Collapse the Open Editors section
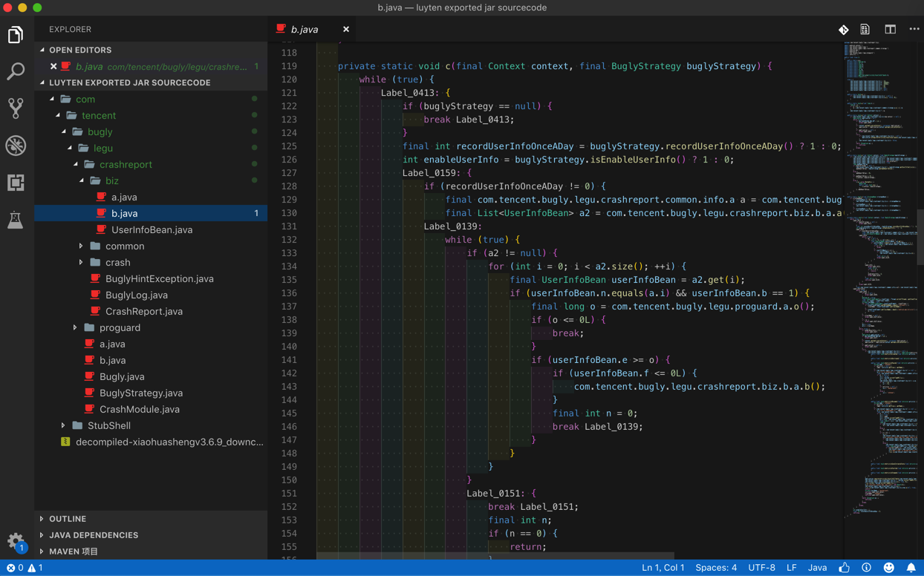Screen dimensions: 924x576 pyautogui.click(x=42, y=50)
